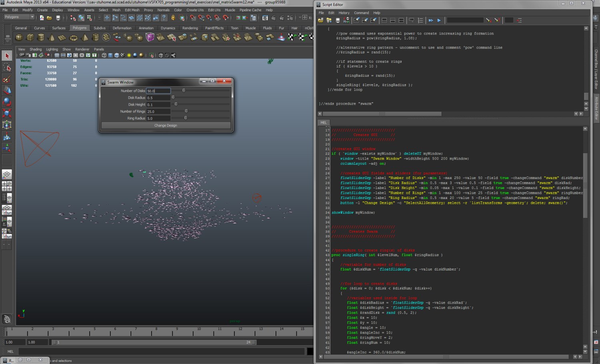Toggle smooth shaded display in the viewport toolbar

(x=110, y=55)
